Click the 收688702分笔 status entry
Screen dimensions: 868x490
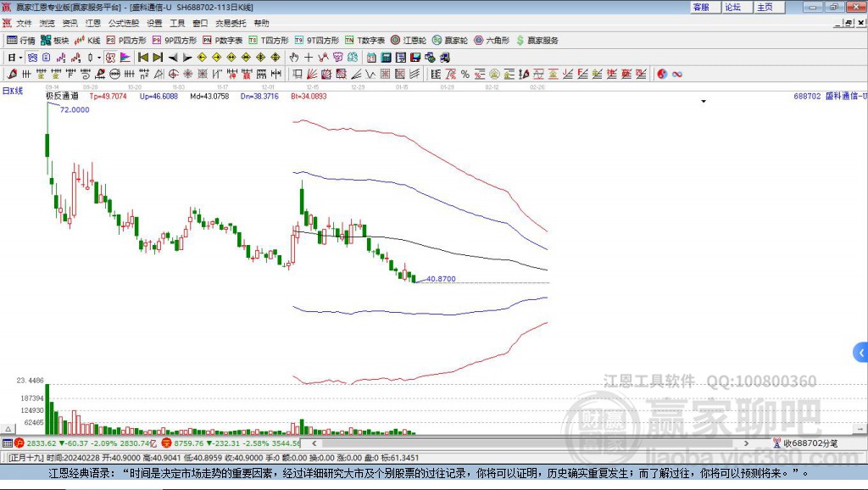tap(806, 443)
